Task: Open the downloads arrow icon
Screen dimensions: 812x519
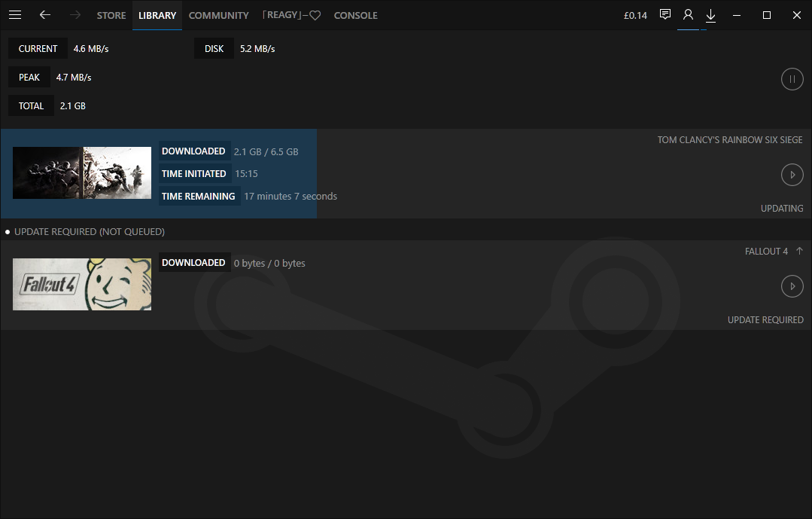Action: 711,16
